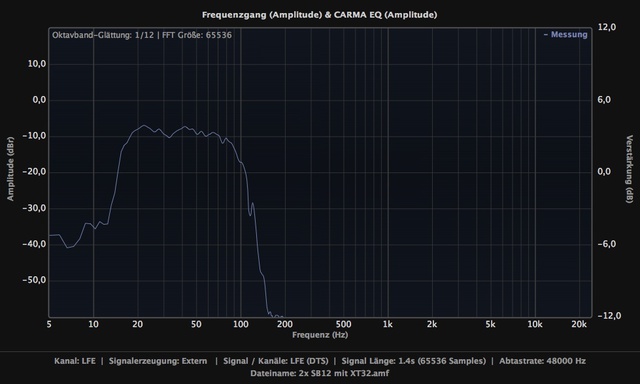Click the 1k frequency tick label
640x384 pixels.
387,324
